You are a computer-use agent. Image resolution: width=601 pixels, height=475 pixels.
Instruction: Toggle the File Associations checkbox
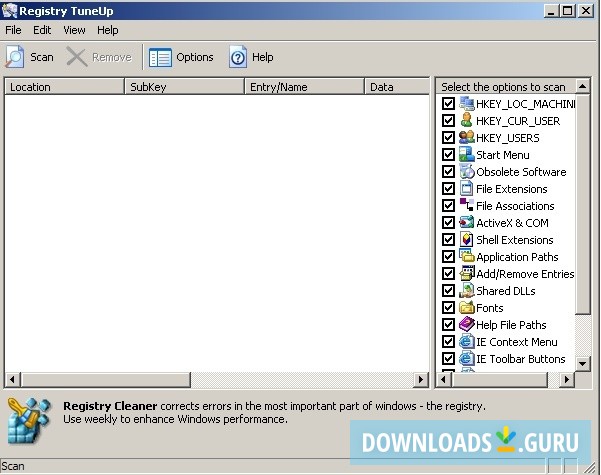448,205
